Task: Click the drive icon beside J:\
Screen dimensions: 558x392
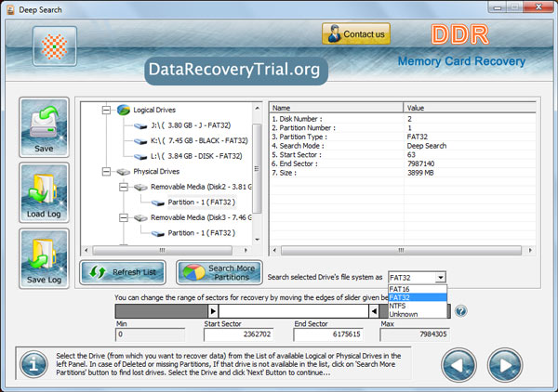Action: pos(140,125)
